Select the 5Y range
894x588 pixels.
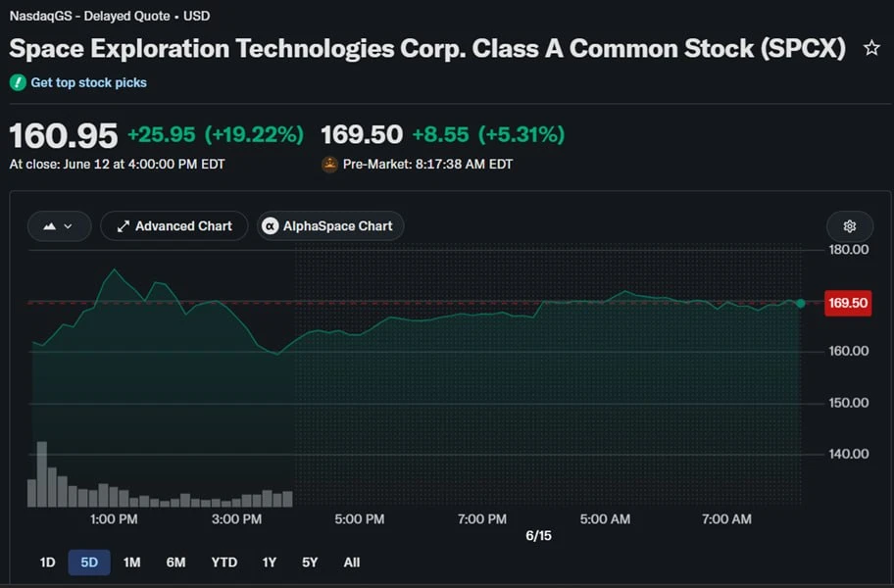pos(310,563)
